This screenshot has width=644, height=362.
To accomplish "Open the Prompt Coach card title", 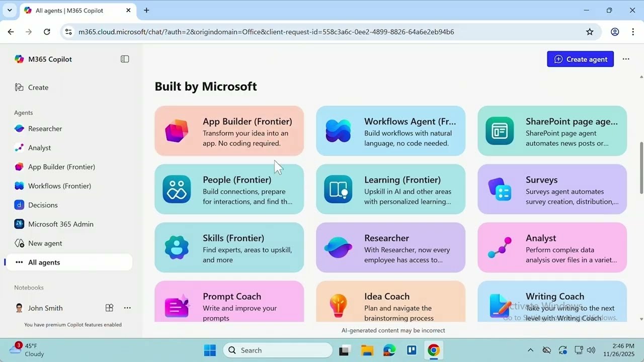I will [x=232, y=296].
